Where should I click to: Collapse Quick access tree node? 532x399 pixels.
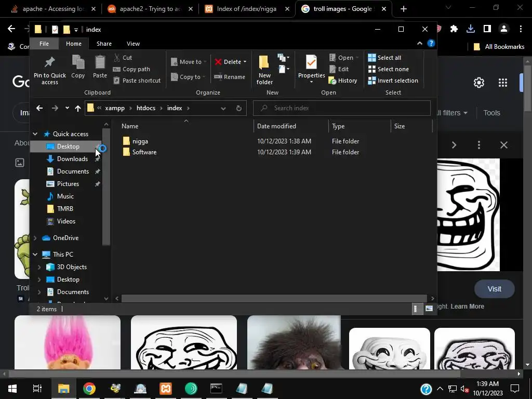click(35, 134)
